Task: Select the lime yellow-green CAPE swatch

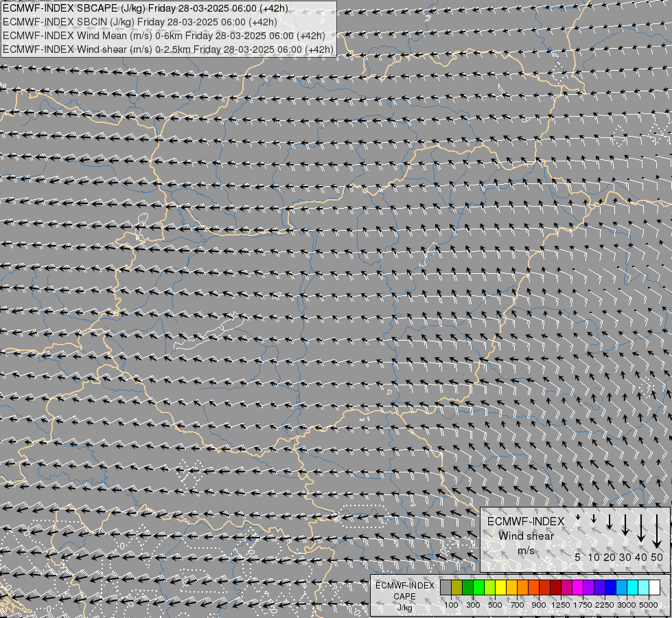Action: tap(490, 588)
